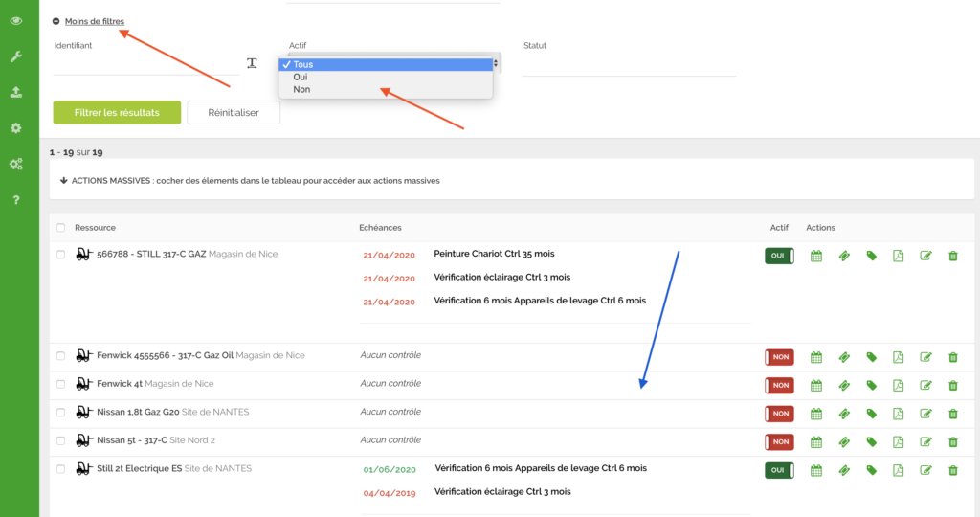Tick the select-all checkbox in the Ressource header
980x517 pixels.
click(x=61, y=228)
